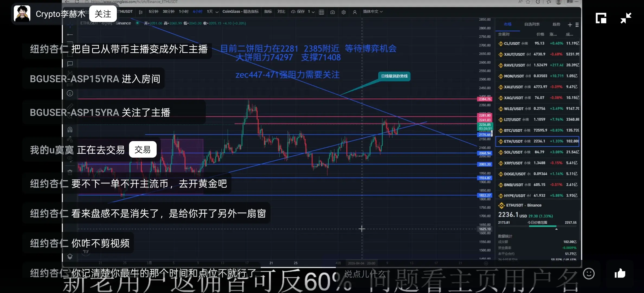Switch to the 自选列表 tab
This screenshot has height=293, width=644.
pyautogui.click(x=532, y=24)
